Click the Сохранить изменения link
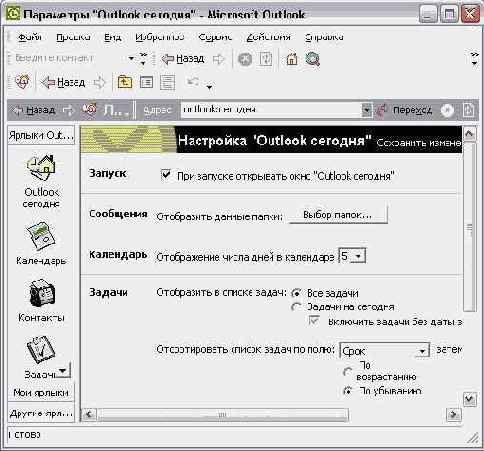The image size is (484, 451). tap(419, 143)
